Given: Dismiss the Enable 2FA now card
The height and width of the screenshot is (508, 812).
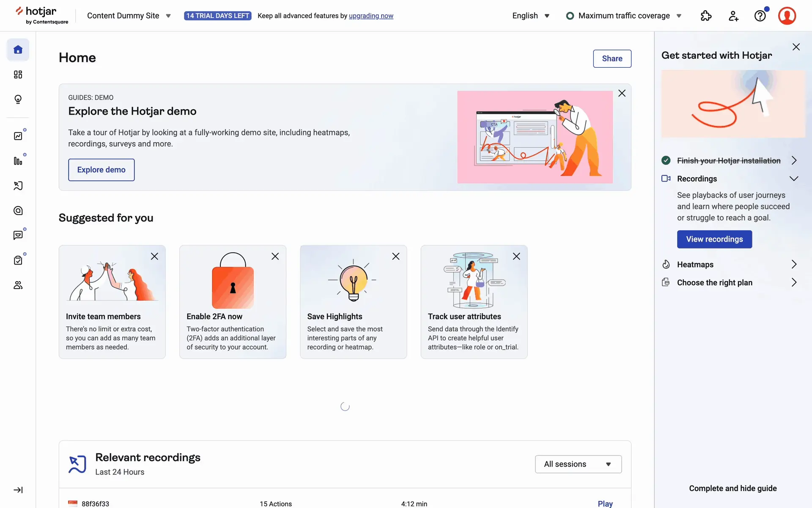Looking at the screenshot, I should [275, 256].
